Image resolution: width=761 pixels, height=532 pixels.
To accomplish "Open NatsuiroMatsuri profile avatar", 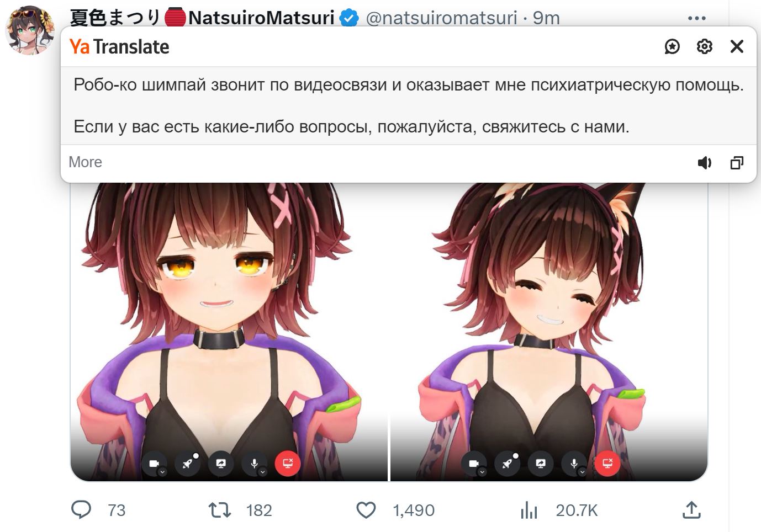I will click(x=30, y=30).
